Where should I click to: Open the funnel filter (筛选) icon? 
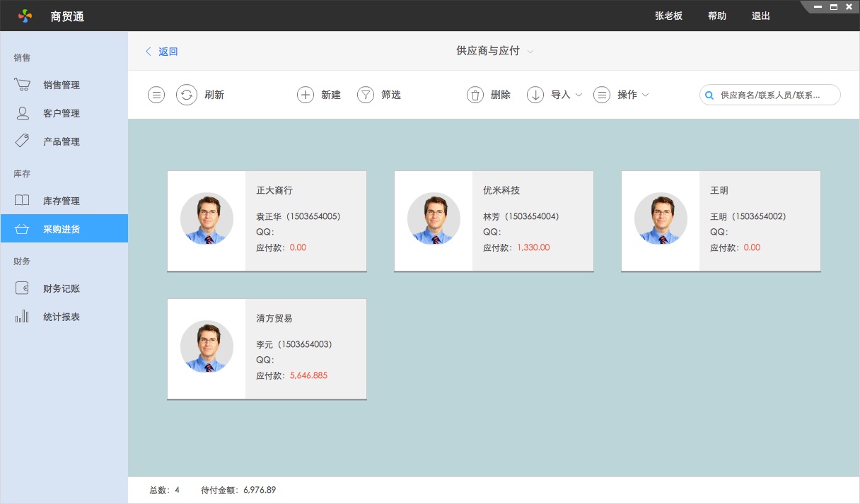tap(365, 95)
